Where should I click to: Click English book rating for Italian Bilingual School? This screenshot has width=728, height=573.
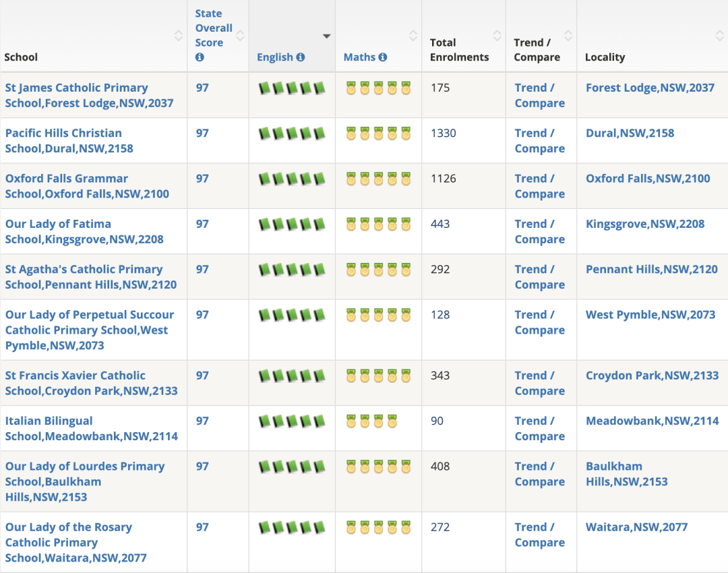click(292, 421)
